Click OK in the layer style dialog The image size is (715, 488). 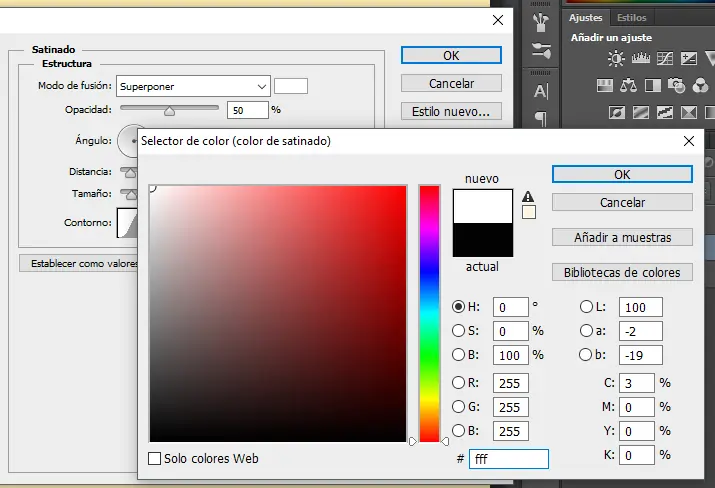tap(451, 55)
